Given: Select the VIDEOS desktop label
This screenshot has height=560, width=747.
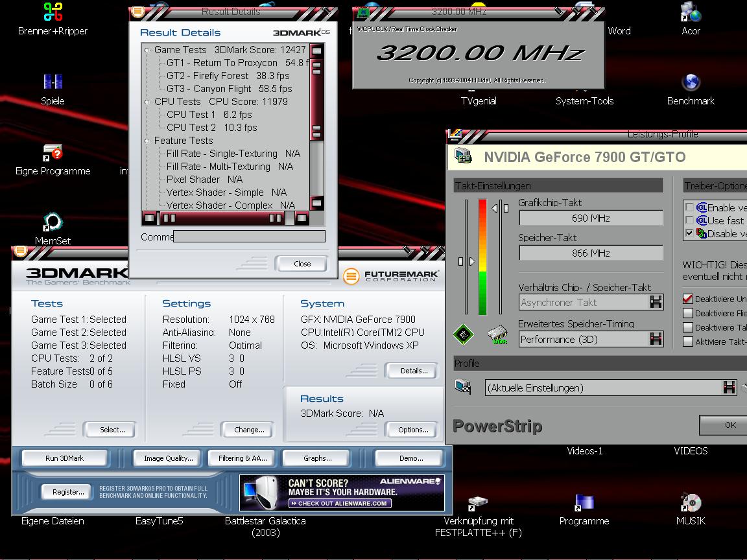Looking at the screenshot, I should click(x=691, y=450).
